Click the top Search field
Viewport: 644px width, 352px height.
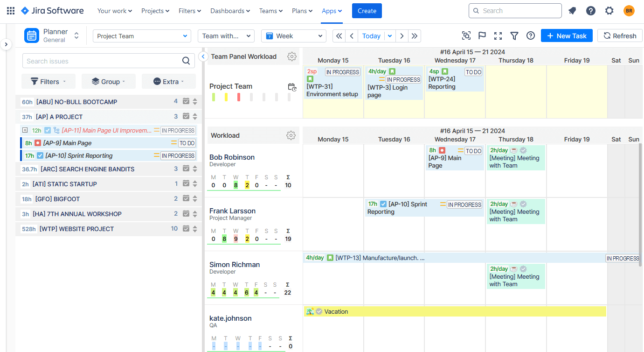515,11
